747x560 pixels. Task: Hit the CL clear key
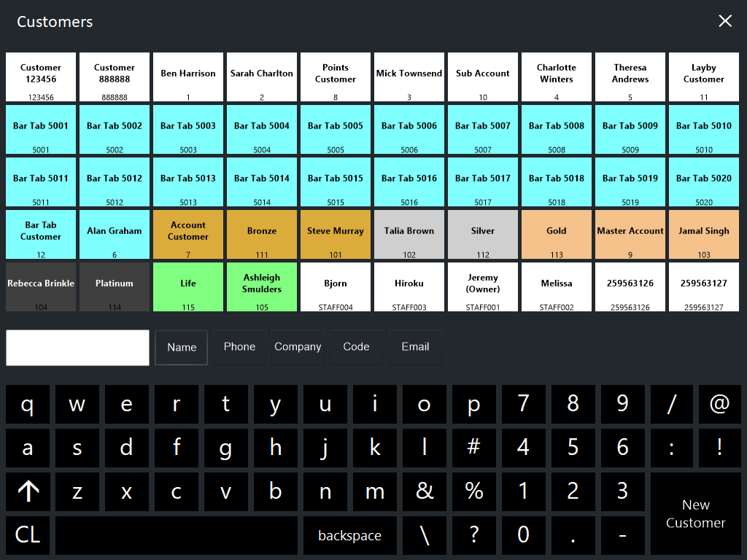(28, 536)
